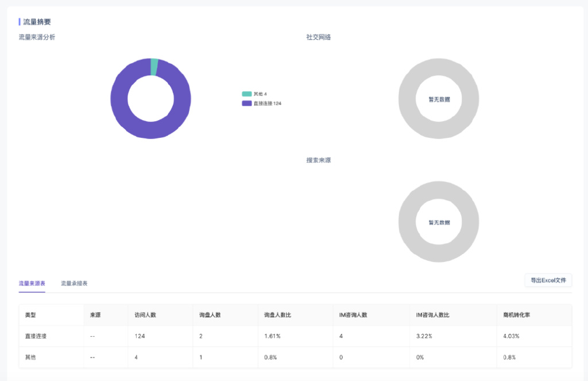Select the 直接连接 row label
The width and height of the screenshot is (588, 381).
tap(36, 336)
